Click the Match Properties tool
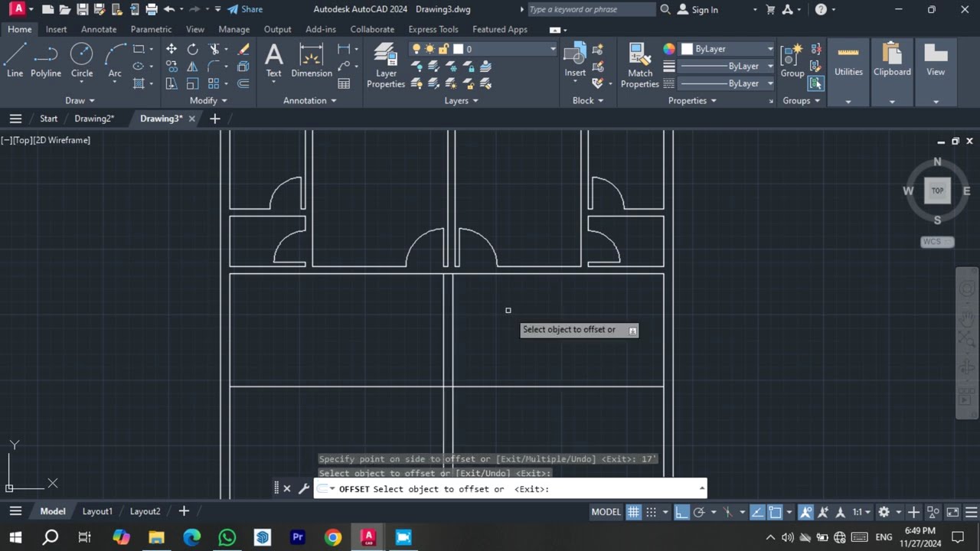This screenshot has height=551, width=980. point(640,66)
